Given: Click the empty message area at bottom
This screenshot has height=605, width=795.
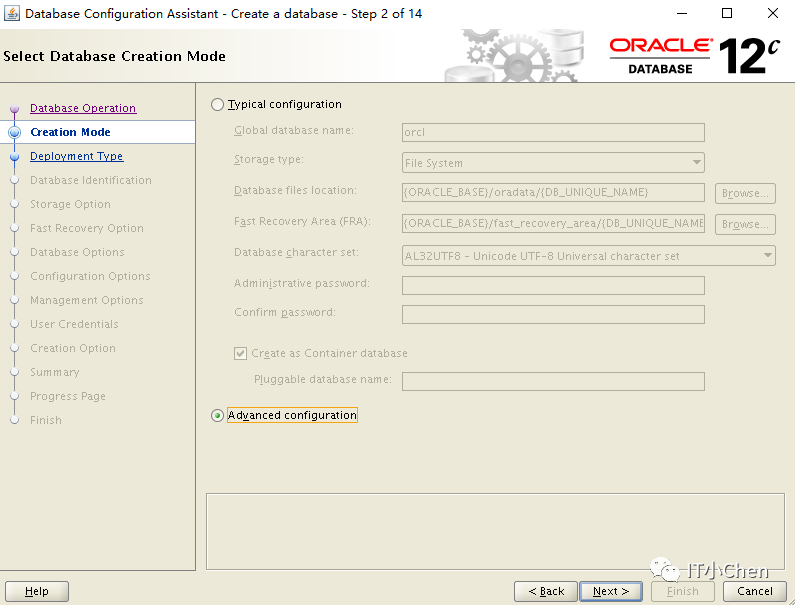Looking at the screenshot, I should [x=495, y=531].
